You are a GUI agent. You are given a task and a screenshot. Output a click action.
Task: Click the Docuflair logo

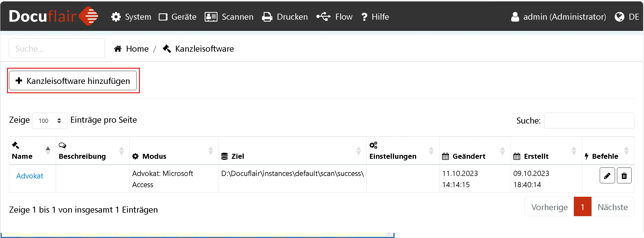[x=53, y=16]
